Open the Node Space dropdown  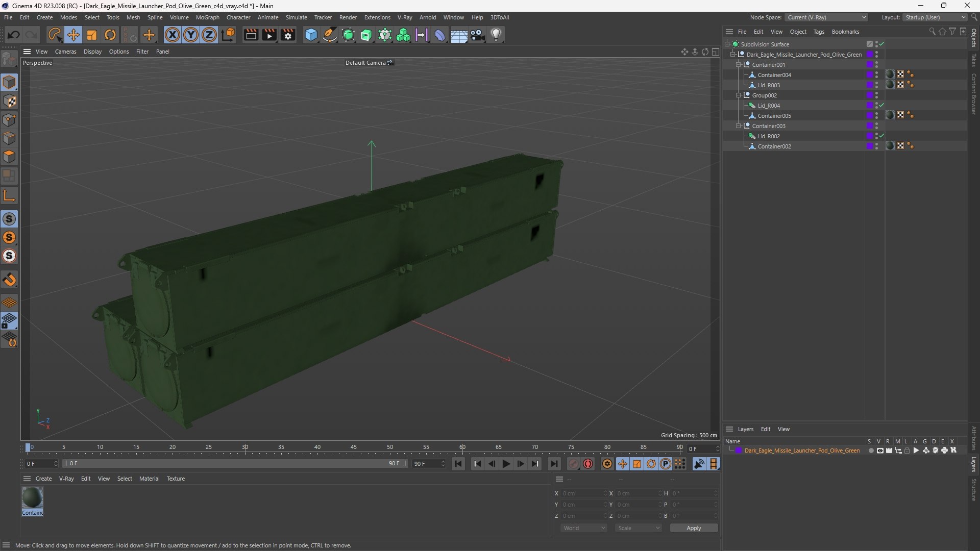click(x=826, y=17)
